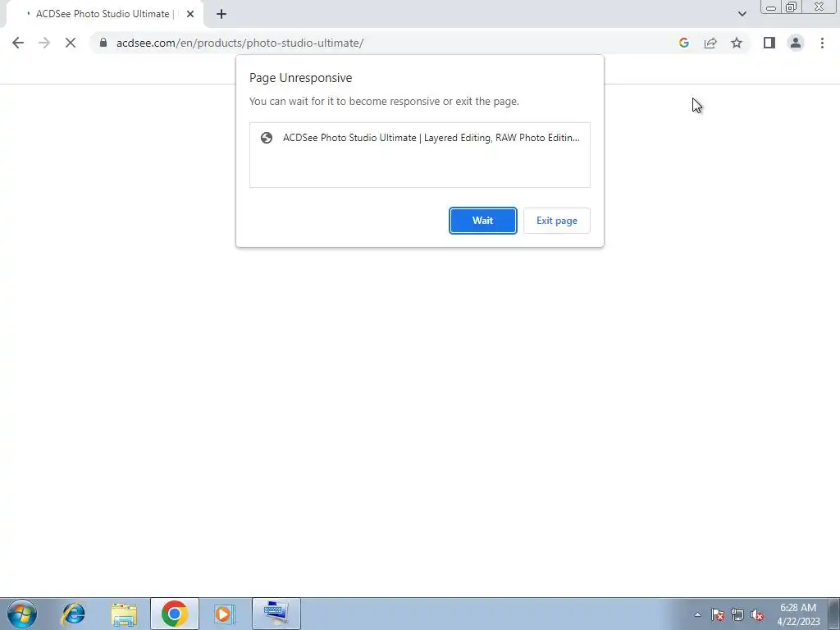Viewport: 840px width, 630px height.
Task: Open the Windows Start menu
Action: pos(22,614)
